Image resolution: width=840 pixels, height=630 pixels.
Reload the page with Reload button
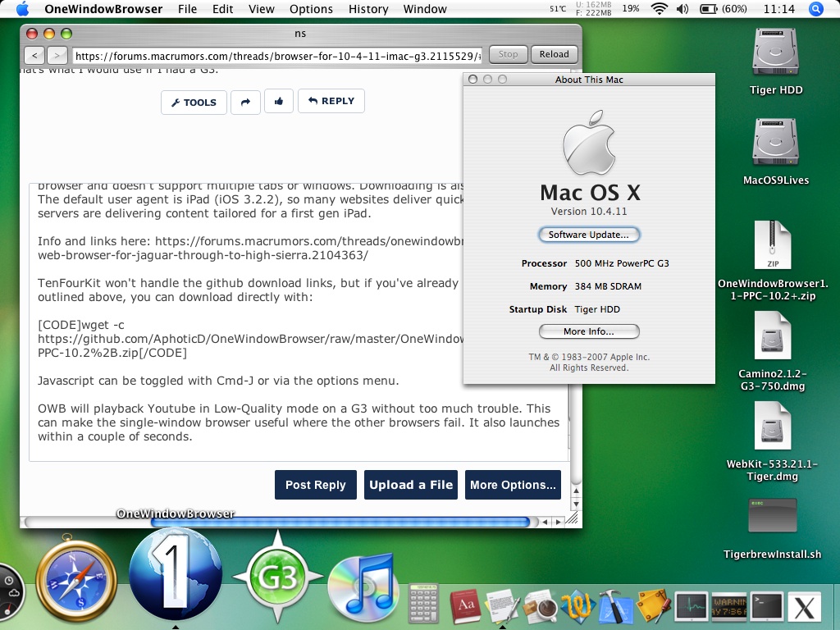coord(554,54)
